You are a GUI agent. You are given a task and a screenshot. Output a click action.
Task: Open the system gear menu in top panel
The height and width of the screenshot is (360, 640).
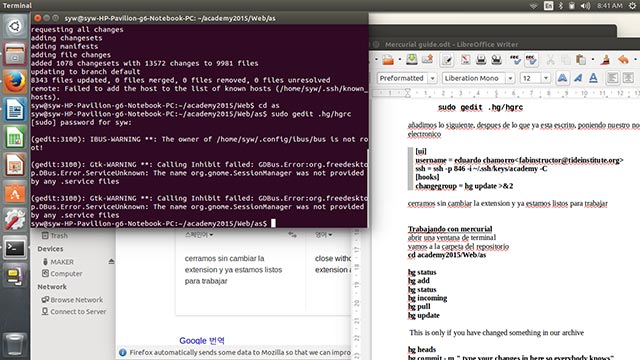(633, 6)
